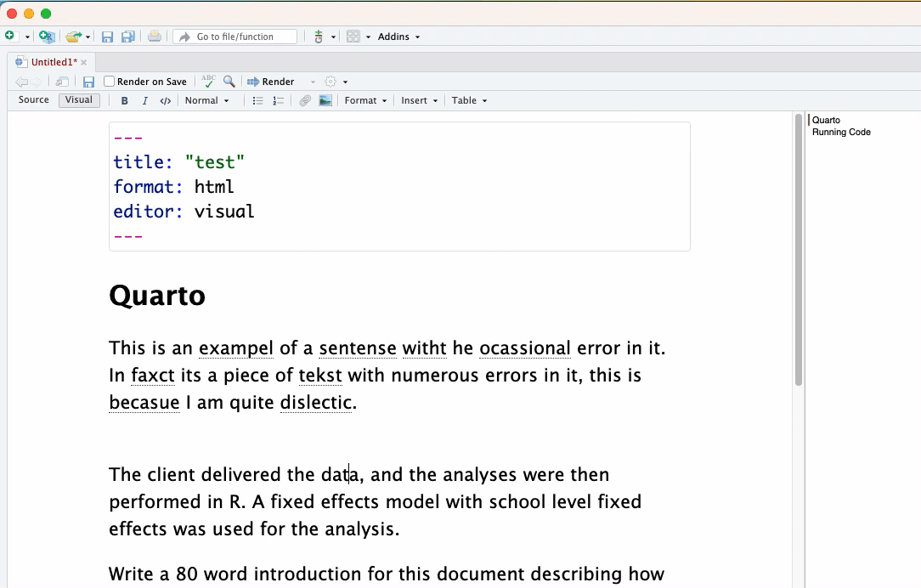Expand the Render format dropdown arrow

pos(313,82)
